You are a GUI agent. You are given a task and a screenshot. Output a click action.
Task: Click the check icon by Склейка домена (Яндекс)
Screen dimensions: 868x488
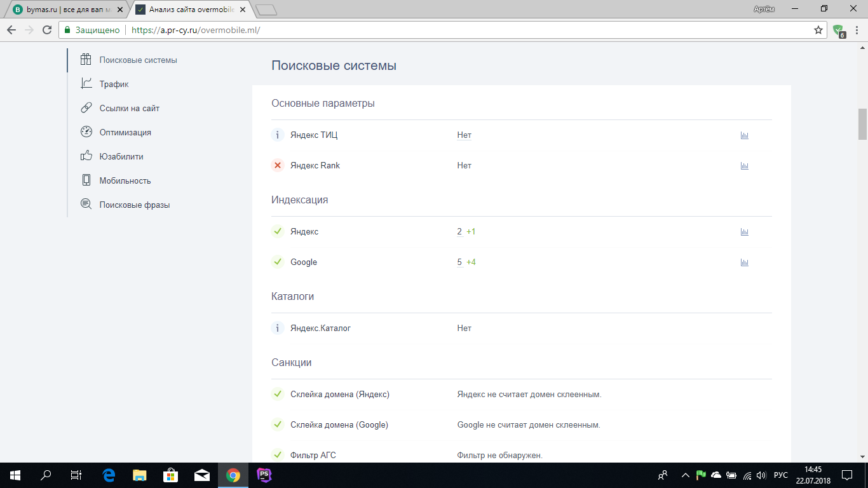point(277,394)
